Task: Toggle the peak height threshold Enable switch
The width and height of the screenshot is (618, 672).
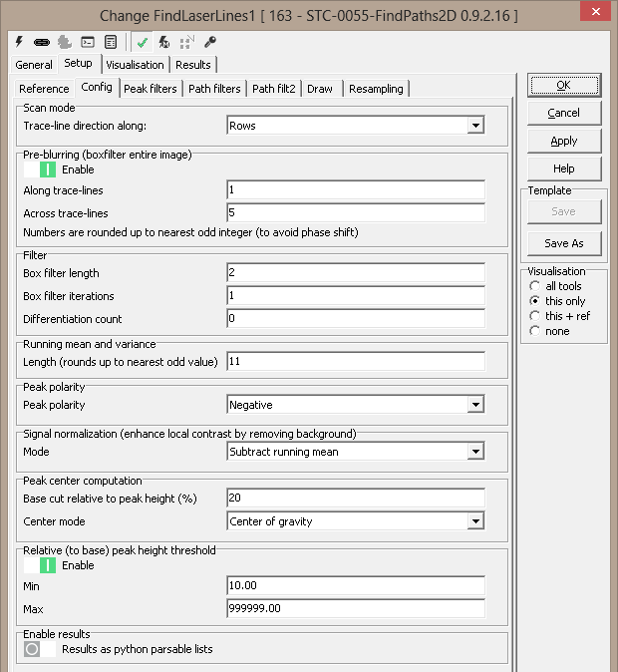Action: tap(40, 565)
